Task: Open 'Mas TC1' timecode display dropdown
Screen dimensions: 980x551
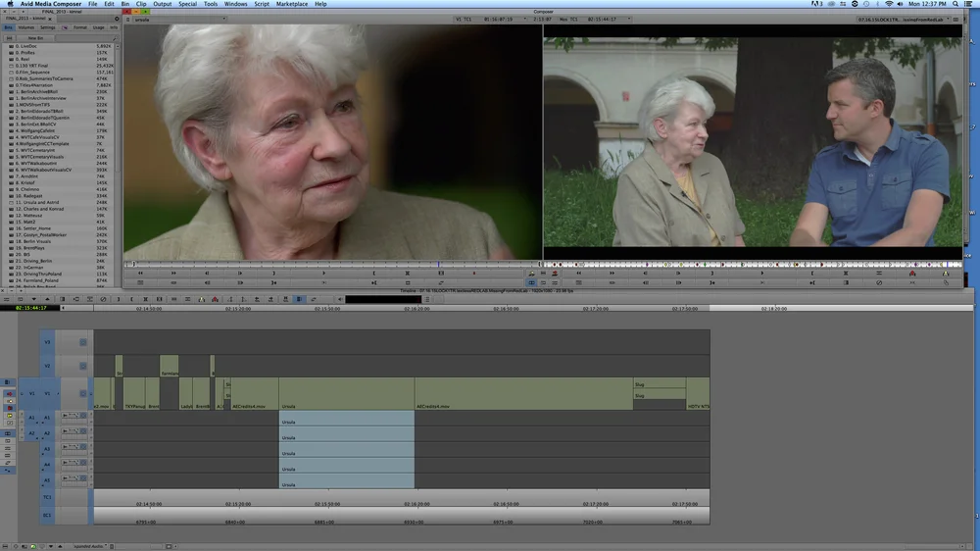Action: [595, 20]
